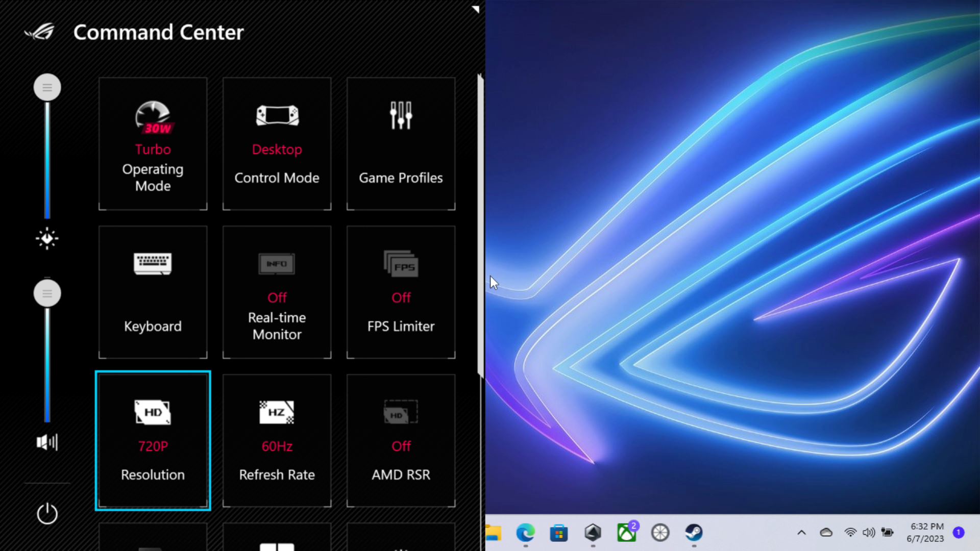Click the Command Center scrollbar
The image size is (980, 551).
pyautogui.click(x=480, y=224)
